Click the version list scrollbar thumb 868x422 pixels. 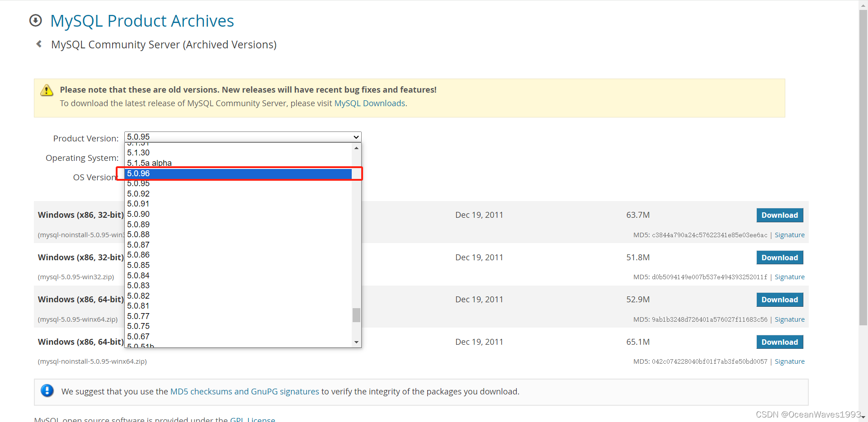[x=356, y=315]
